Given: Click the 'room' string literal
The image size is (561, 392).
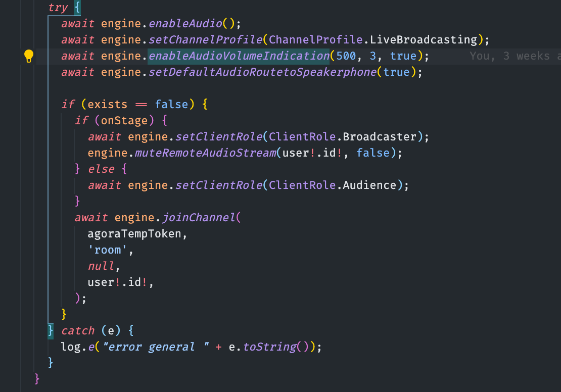Looking at the screenshot, I should click(x=107, y=250).
